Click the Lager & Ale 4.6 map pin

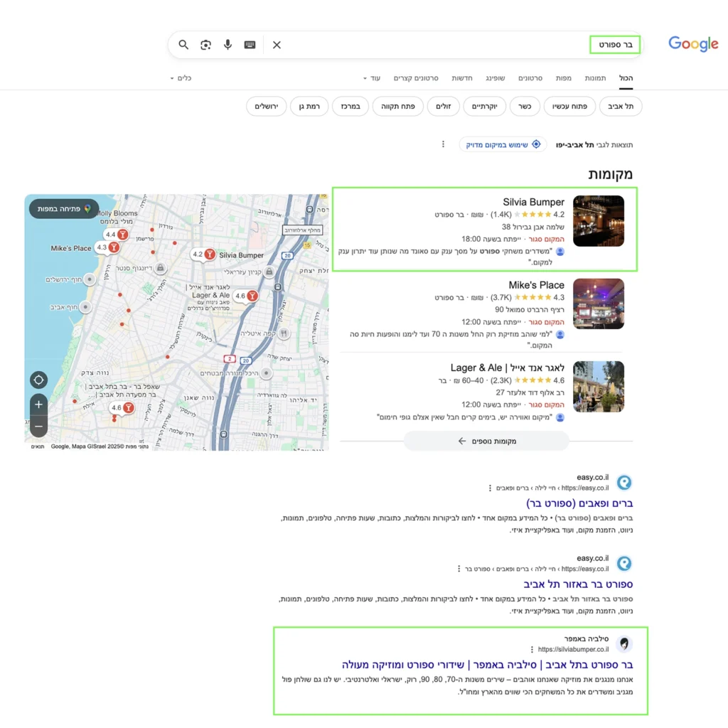[246, 296]
